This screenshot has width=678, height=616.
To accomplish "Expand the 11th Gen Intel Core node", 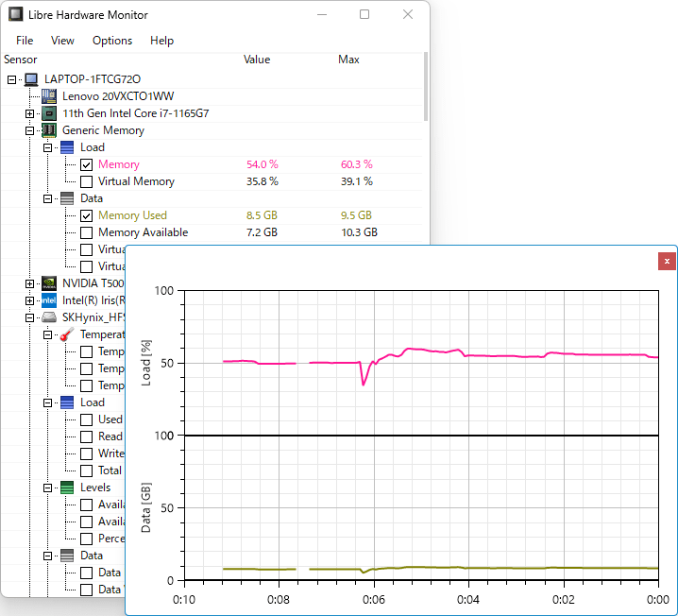I will (x=29, y=113).
